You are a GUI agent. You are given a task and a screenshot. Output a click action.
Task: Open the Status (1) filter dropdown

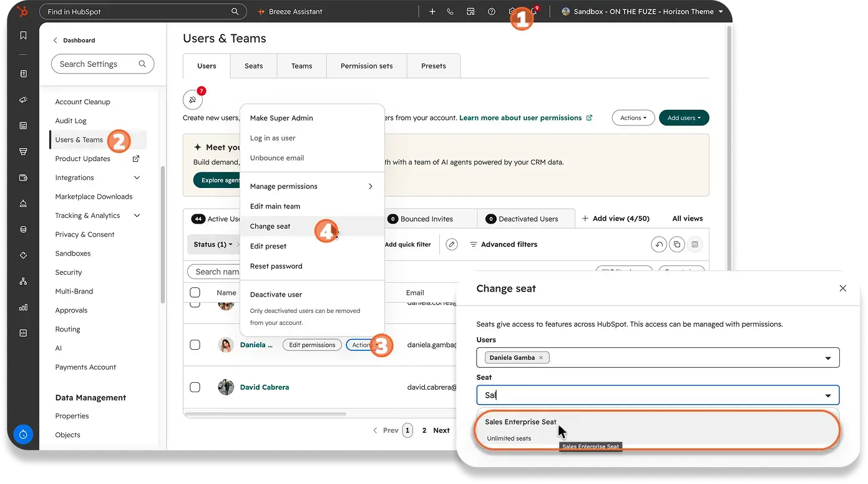click(213, 244)
